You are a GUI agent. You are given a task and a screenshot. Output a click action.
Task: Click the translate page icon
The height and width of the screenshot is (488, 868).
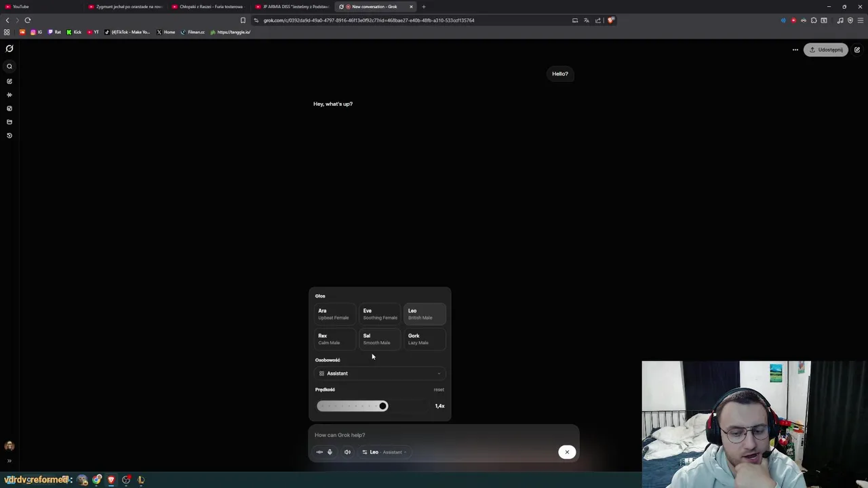point(587,20)
